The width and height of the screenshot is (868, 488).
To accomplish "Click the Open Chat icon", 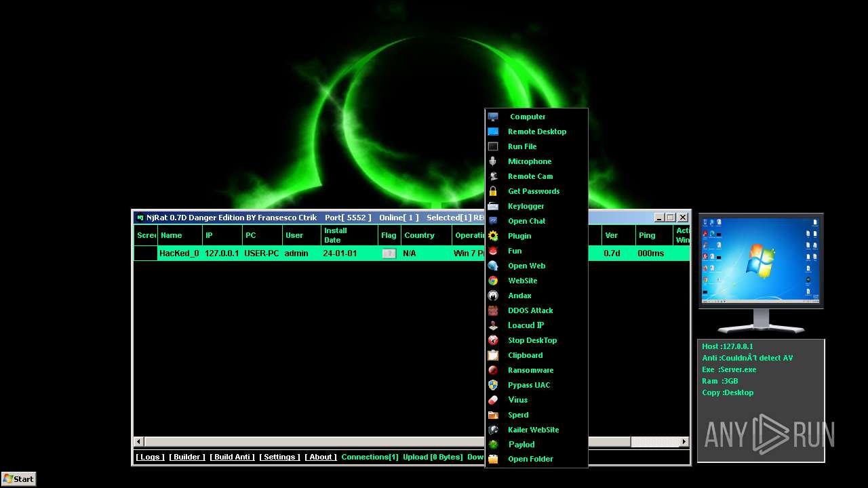I will tap(493, 221).
